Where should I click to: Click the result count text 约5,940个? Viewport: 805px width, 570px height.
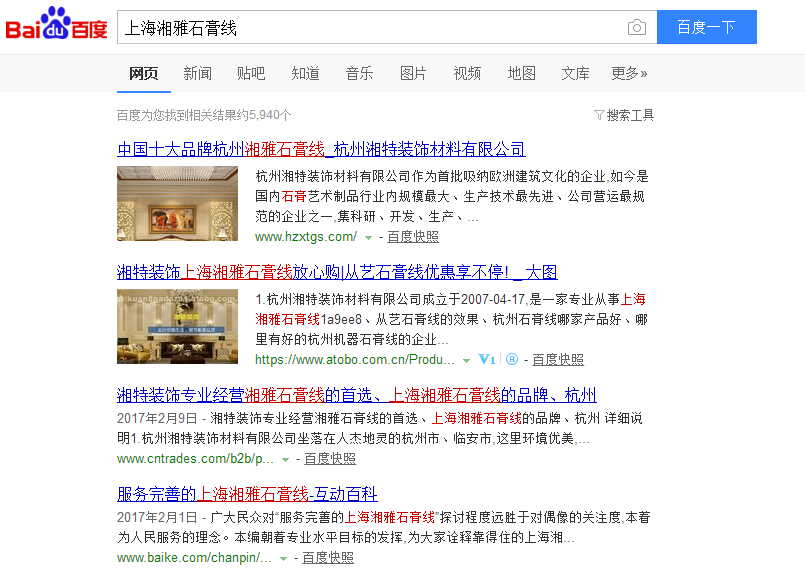coord(264,115)
